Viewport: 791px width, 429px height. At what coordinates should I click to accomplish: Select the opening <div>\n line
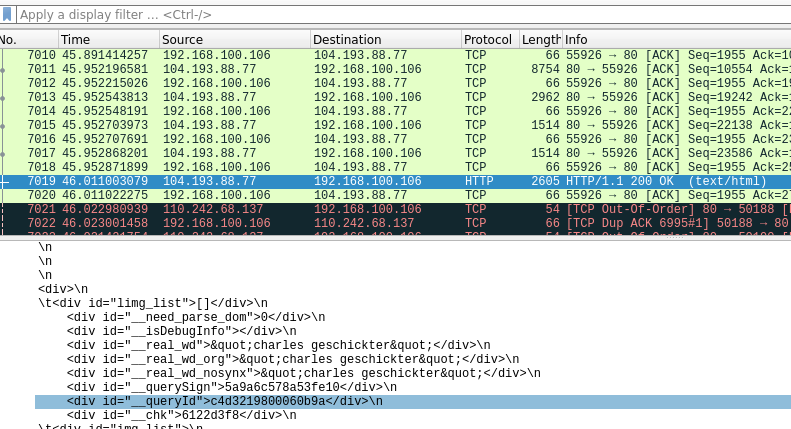[x=63, y=289]
